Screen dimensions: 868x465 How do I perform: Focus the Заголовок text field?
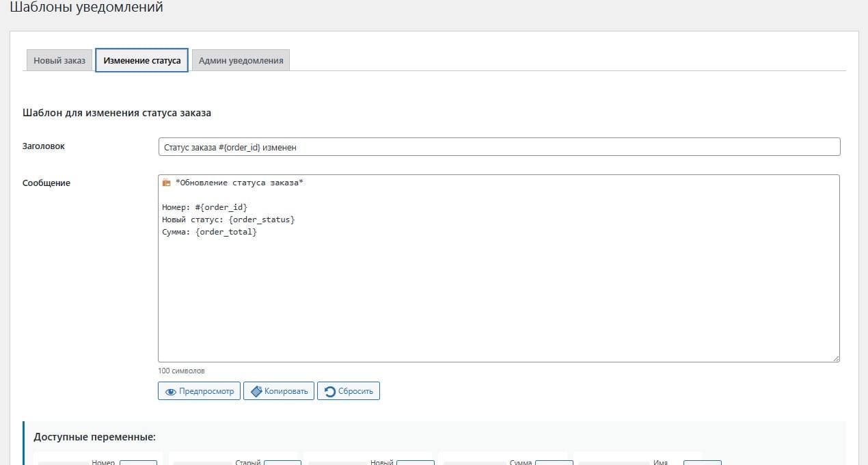click(x=499, y=147)
